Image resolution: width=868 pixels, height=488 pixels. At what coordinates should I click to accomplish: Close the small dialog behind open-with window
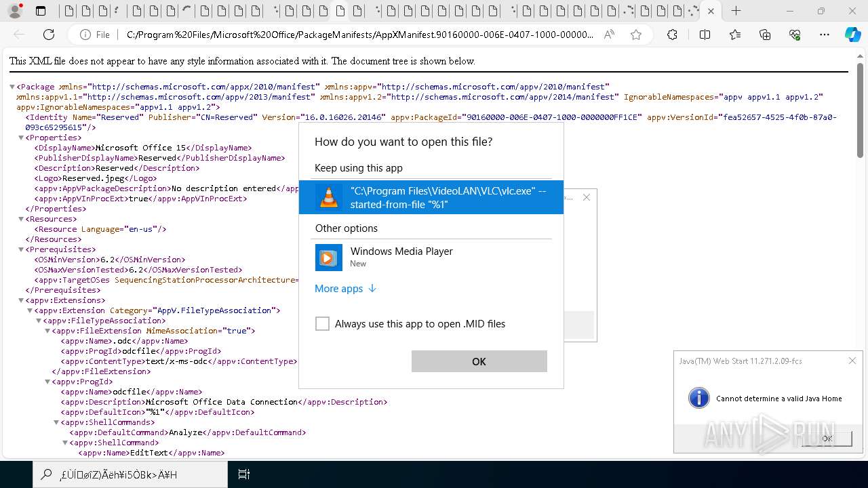pyautogui.click(x=587, y=197)
